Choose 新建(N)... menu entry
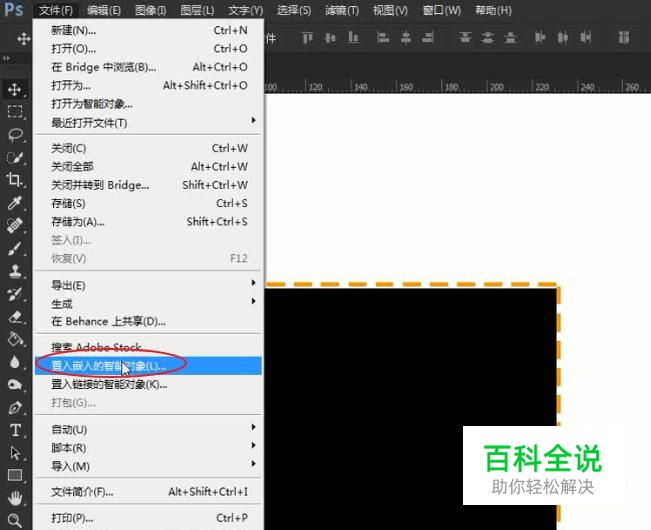This screenshot has width=651, height=530. click(x=148, y=30)
